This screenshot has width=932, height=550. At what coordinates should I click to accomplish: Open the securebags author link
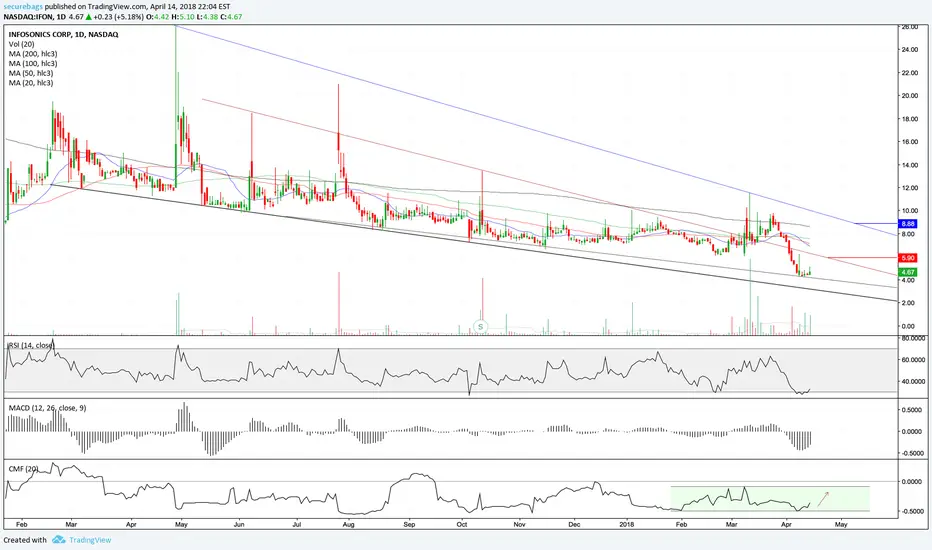coord(23,7)
